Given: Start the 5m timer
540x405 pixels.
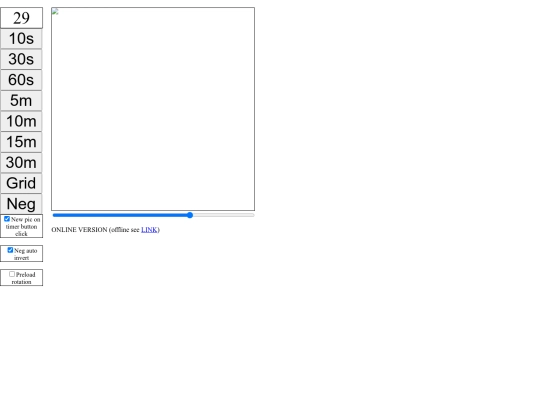Looking at the screenshot, I should coord(21,101).
